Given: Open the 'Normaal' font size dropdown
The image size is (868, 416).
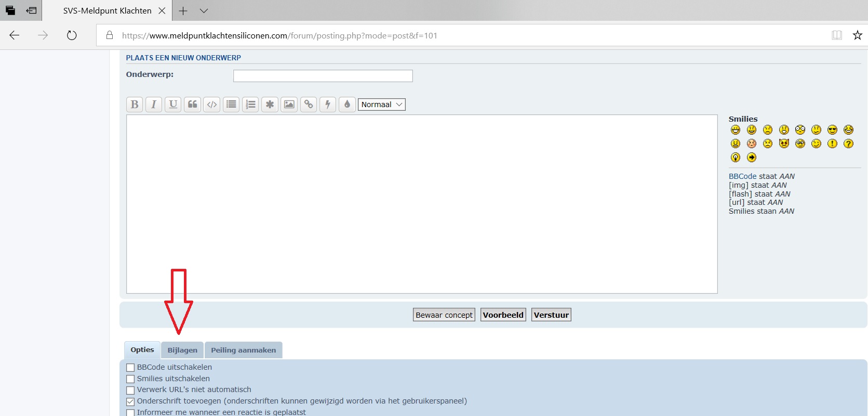Looking at the screenshot, I should point(381,105).
